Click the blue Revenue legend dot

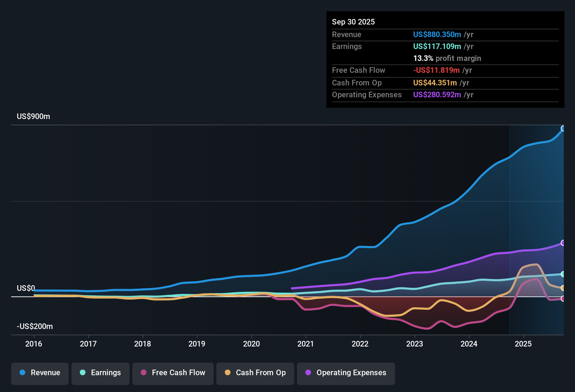pos(22,373)
